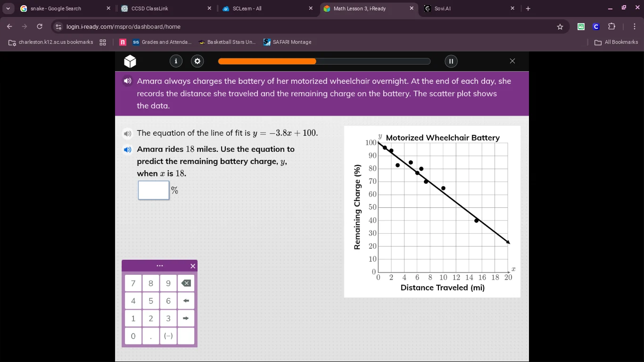Play audio for Amara rides 18 miles

point(127,150)
